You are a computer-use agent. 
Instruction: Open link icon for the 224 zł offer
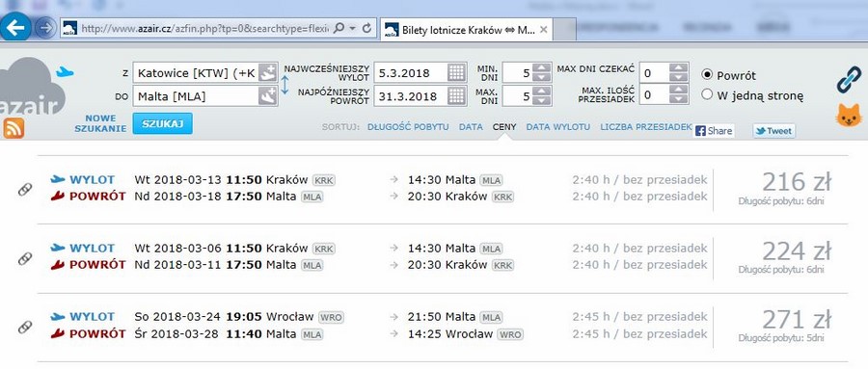[x=25, y=258]
